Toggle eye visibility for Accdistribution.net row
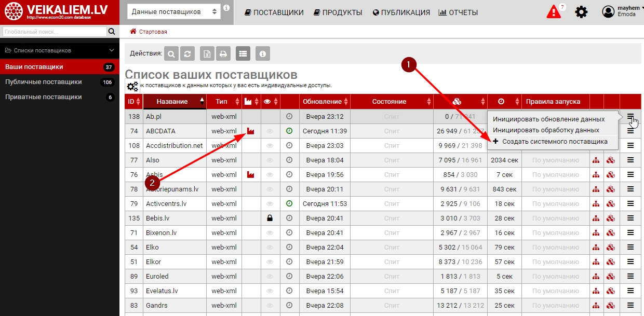The image size is (644, 316). pos(269,146)
